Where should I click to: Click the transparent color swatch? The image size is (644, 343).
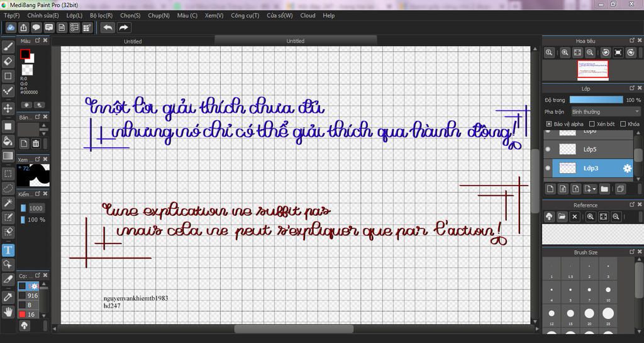(27, 69)
